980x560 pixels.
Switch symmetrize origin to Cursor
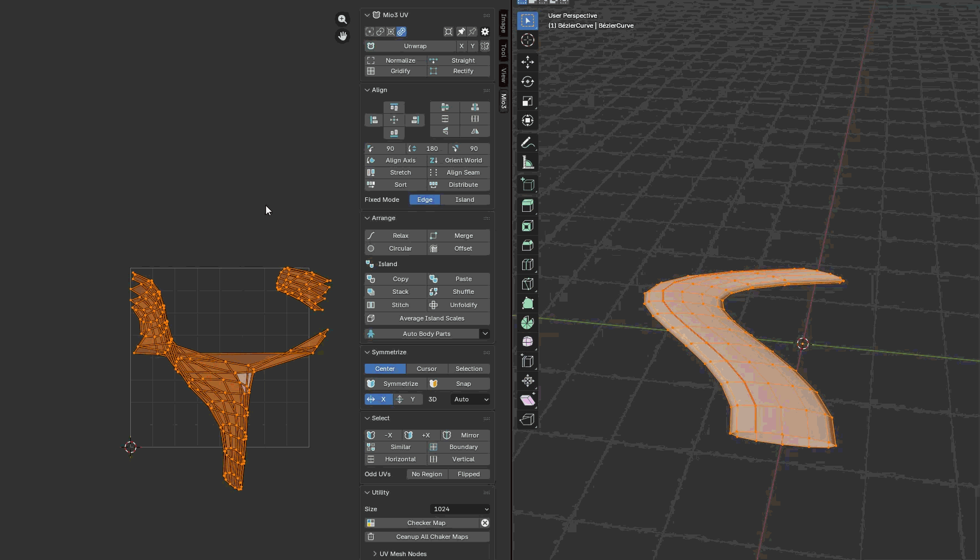tap(426, 369)
